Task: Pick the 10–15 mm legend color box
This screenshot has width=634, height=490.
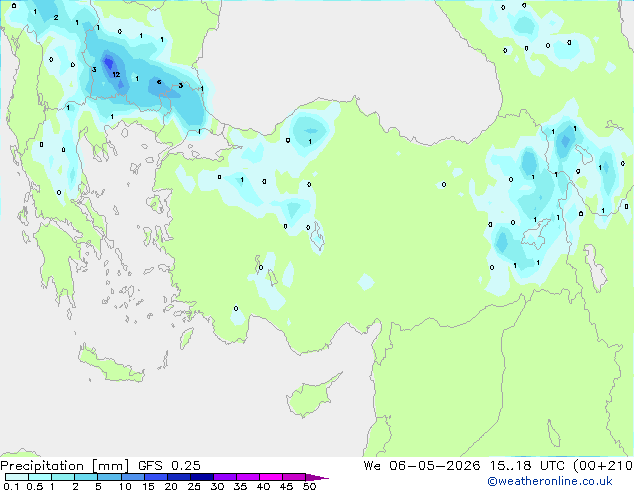Action: pyautogui.click(x=133, y=477)
